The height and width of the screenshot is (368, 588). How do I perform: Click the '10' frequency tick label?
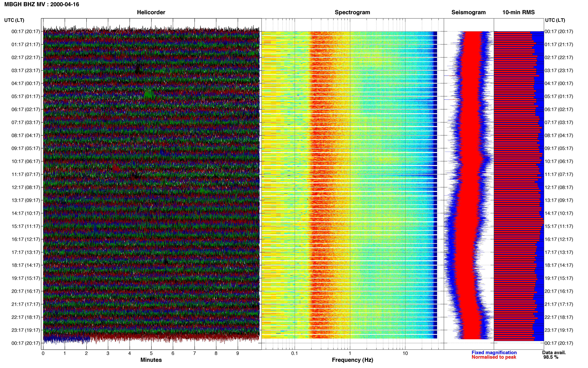coord(405,353)
